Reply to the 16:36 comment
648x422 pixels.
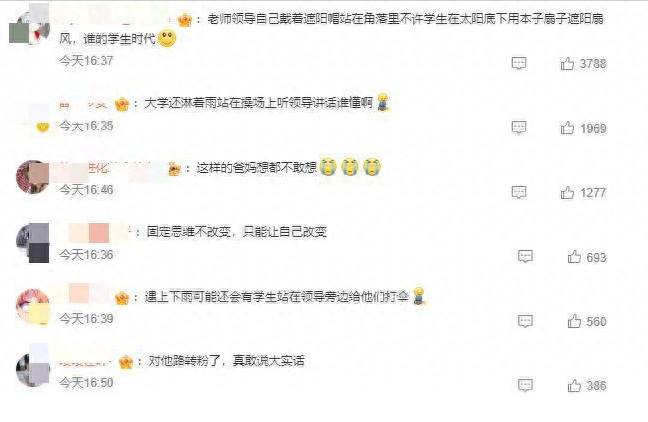[525, 256]
